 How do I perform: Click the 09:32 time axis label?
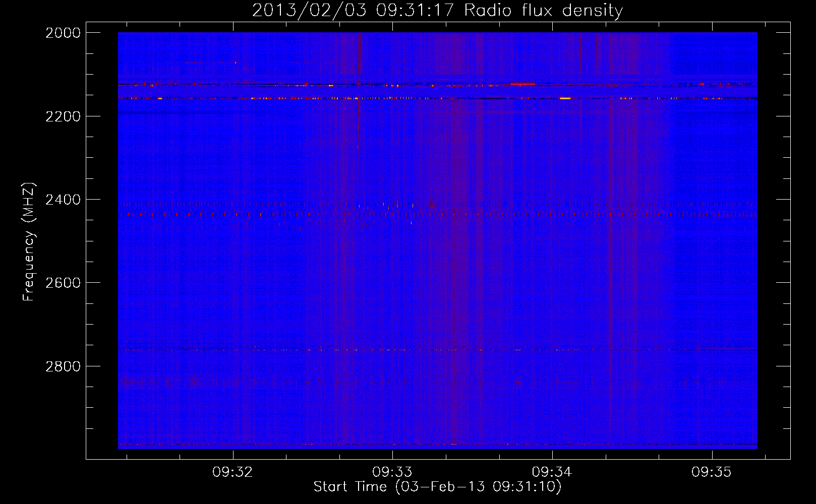[232, 472]
